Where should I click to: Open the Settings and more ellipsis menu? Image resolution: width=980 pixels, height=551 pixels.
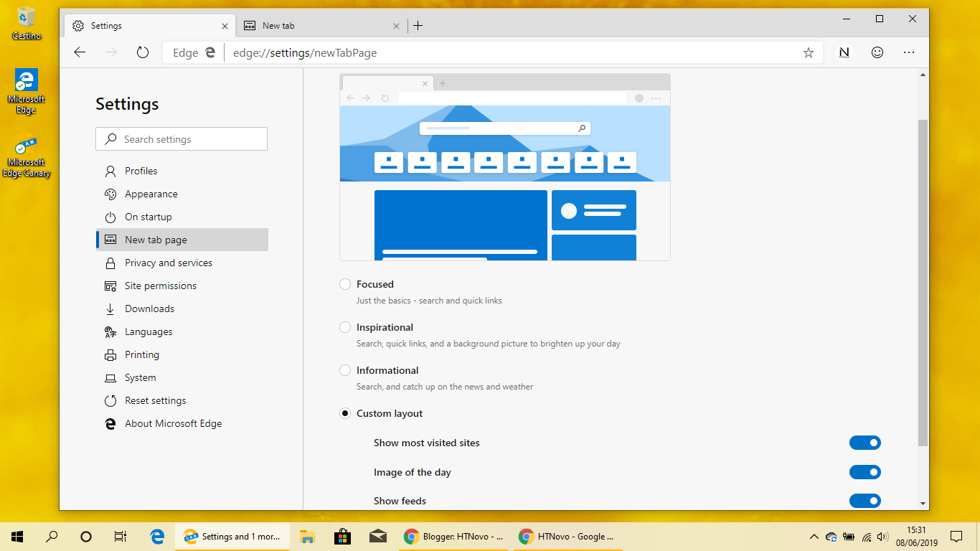click(x=909, y=52)
